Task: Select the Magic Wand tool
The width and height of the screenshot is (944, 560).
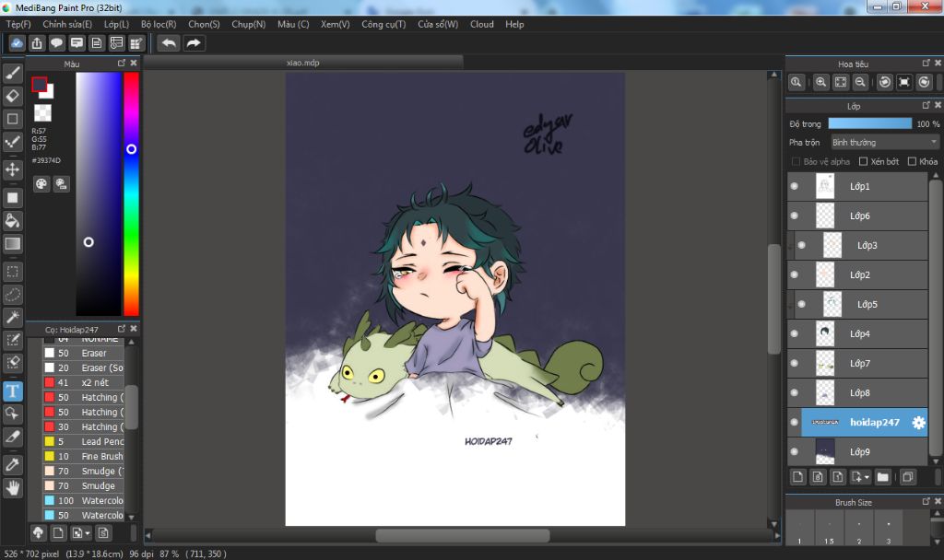Action: 13,317
